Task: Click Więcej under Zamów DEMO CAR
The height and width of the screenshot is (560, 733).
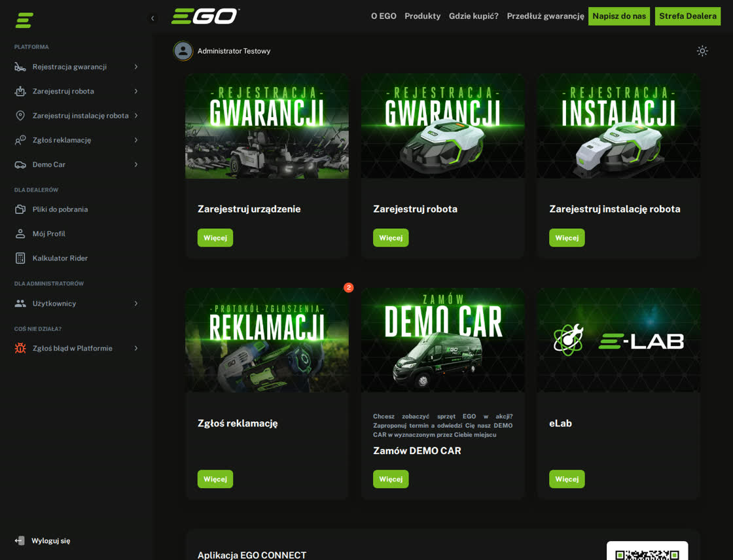Action: [391, 479]
